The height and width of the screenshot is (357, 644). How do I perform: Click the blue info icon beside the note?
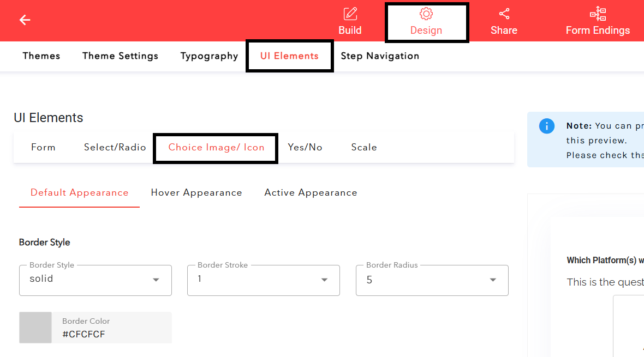[x=546, y=126]
